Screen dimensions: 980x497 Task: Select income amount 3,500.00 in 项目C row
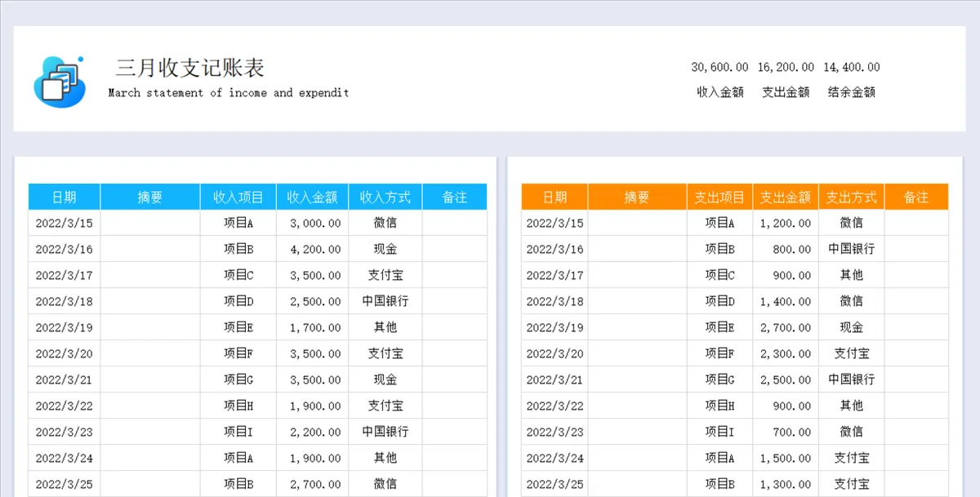[x=315, y=275]
